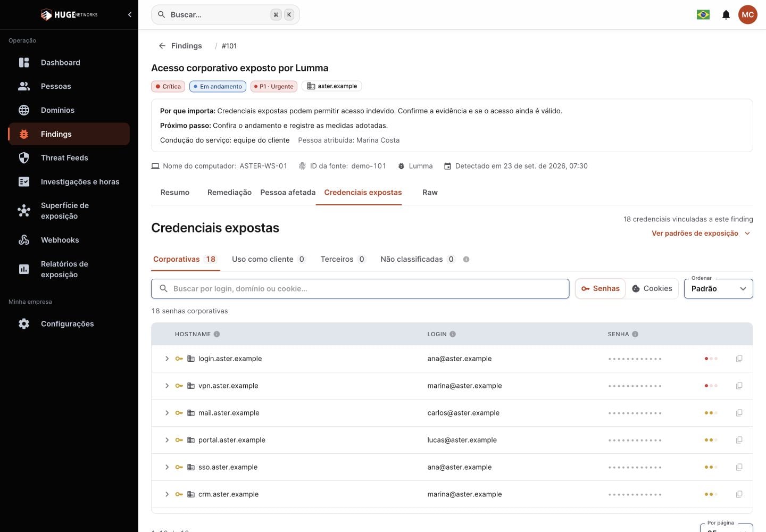This screenshot has width=766, height=532.
Task: Focus the top Buscar search field
Action: (x=226, y=15)
